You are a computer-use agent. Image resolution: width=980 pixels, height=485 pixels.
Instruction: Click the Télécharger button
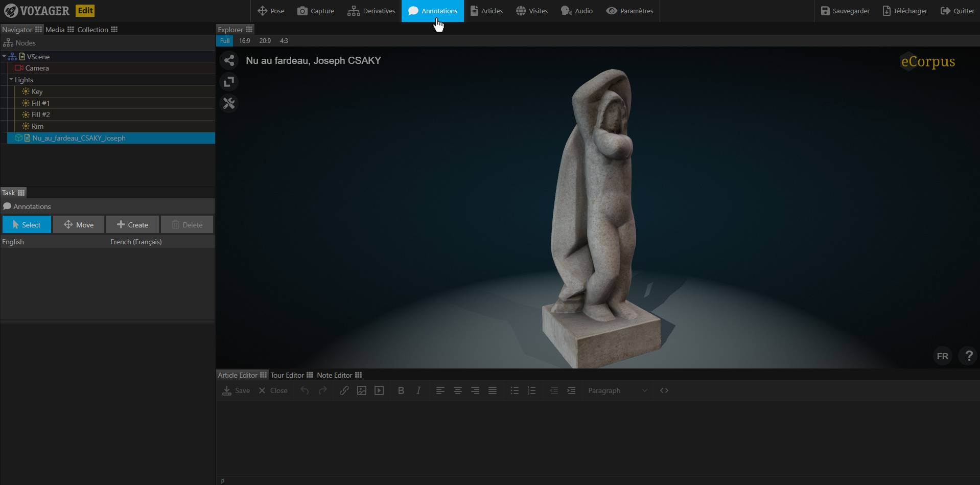point(905,11)
